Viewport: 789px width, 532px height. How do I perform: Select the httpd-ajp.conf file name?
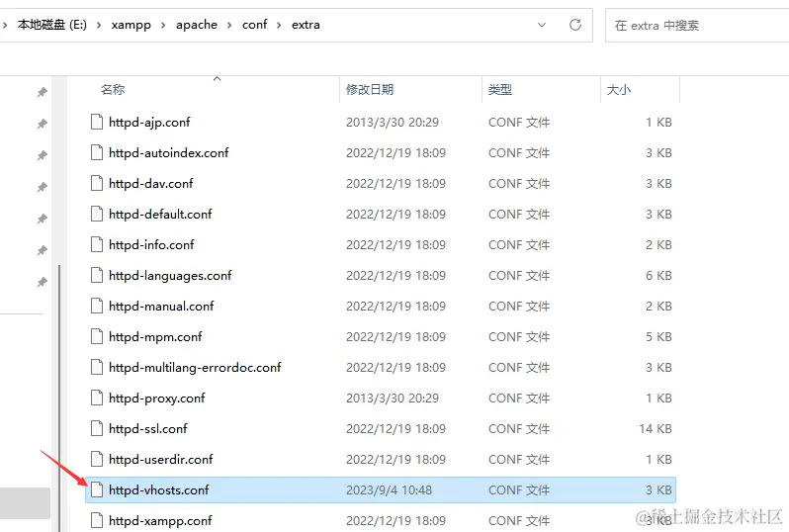tap(149, 123)
